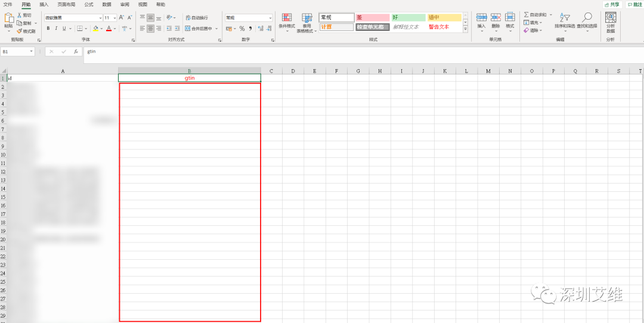Click the Font Color red A icon
The width and height of the screenshot is (644, 323).
(x=109, y=29)
